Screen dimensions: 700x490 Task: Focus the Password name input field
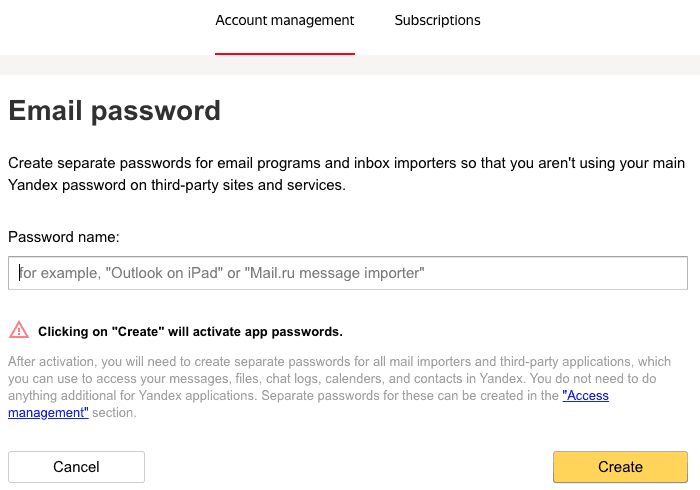pos(347,273)
